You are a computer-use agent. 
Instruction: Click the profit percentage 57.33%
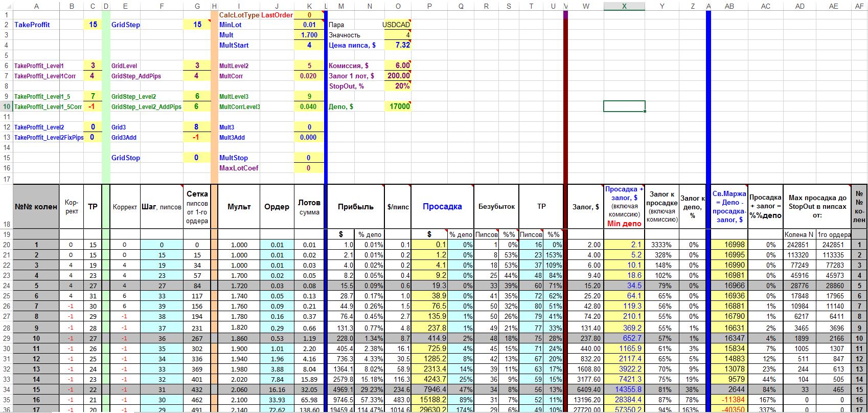point(370,399)
